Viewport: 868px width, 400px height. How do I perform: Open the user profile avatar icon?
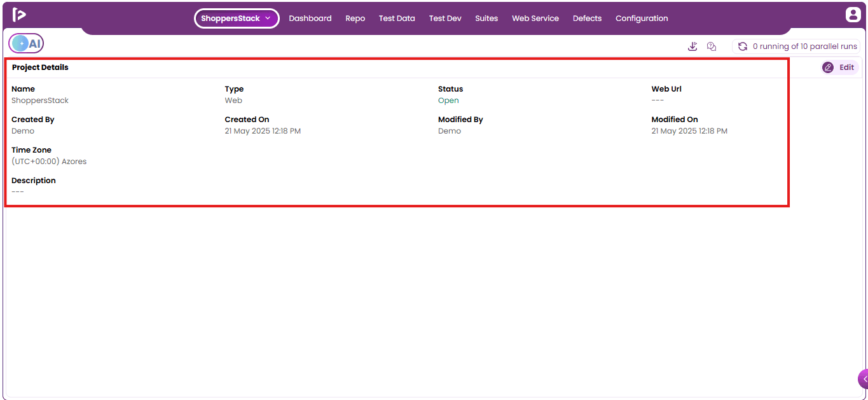852,15
